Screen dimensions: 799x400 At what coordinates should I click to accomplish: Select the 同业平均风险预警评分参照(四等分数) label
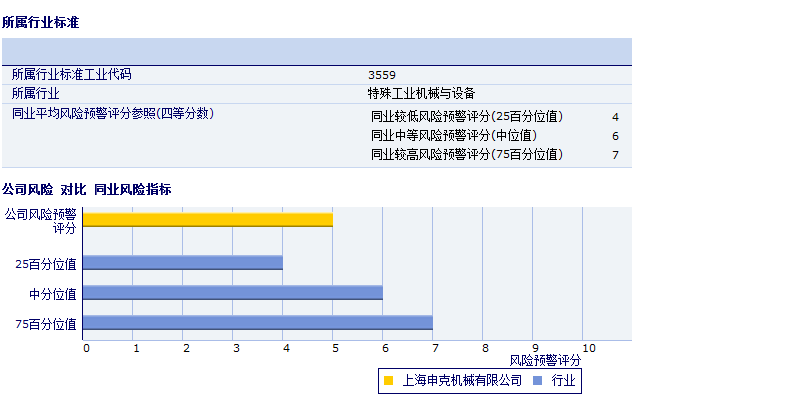112,114
